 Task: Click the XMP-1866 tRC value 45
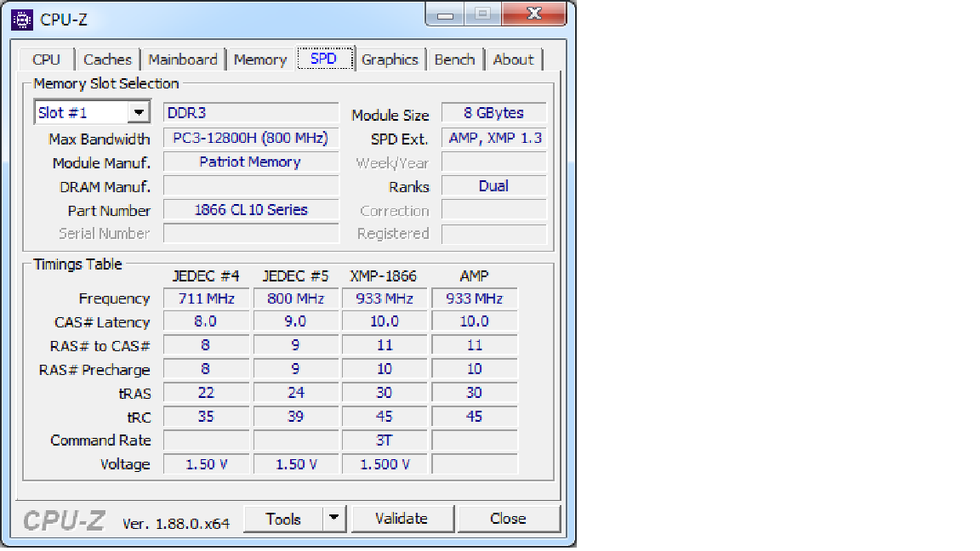[x=385, y=417]
